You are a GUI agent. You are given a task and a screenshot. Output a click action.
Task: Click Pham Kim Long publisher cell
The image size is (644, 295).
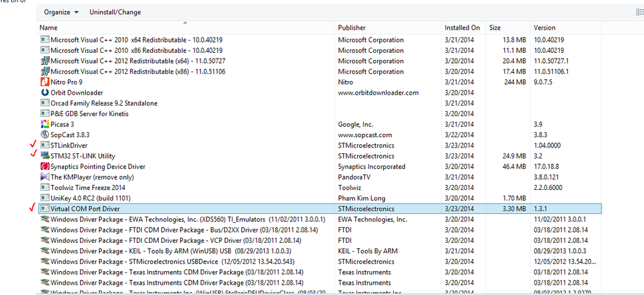click(x=362, y=198)
